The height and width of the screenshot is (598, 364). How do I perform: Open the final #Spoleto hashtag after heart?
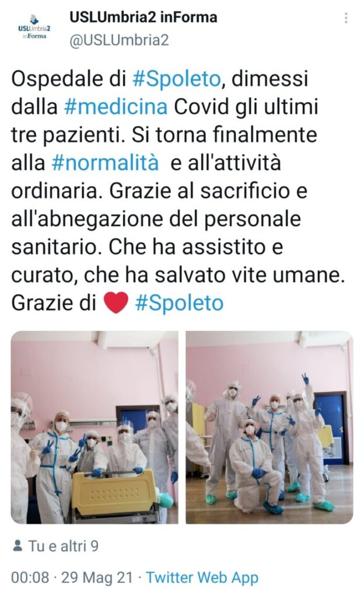179,303
